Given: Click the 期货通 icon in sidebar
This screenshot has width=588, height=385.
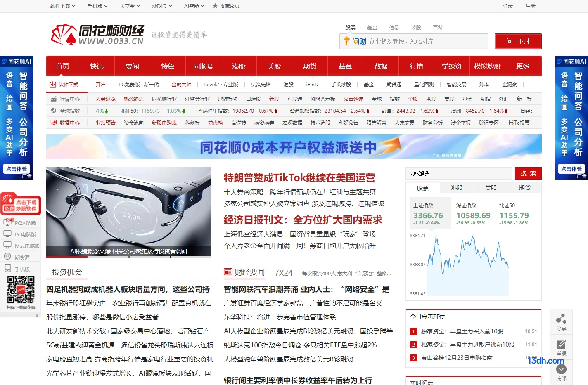Looking at the screenshot, I should pyautogui.click(x=7, y=257).
